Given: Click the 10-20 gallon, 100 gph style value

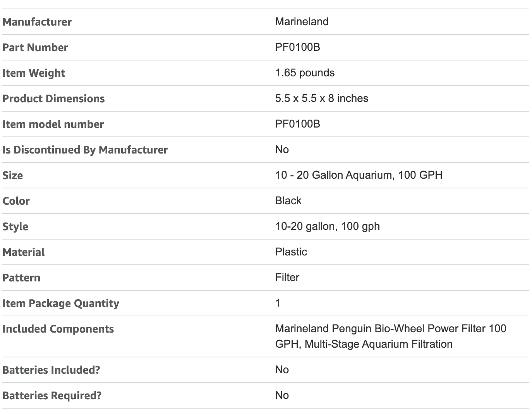Looking at the screenshot, I should coord(327,226).
